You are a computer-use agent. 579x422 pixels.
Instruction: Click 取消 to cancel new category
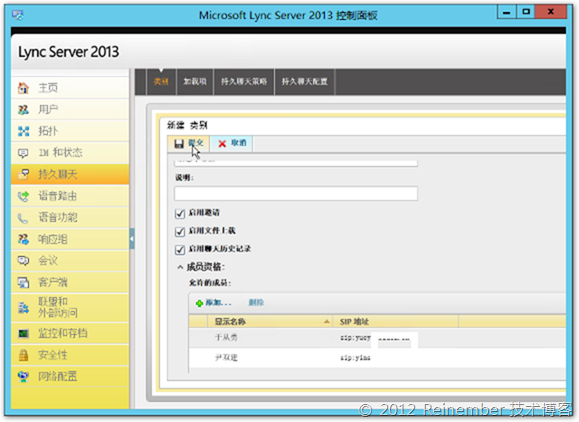[232, 143]
